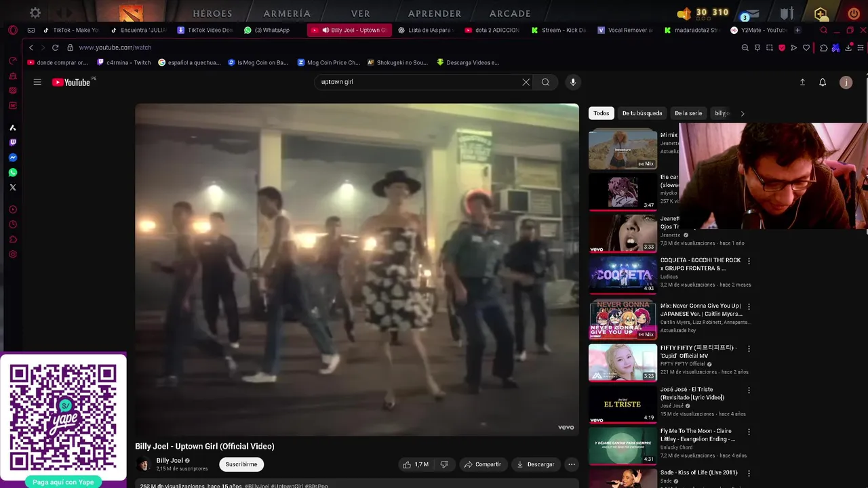The image size is (868, 488).
Task: Open Dota 2 settings gear icon
Action: click(x=35, y=13)
